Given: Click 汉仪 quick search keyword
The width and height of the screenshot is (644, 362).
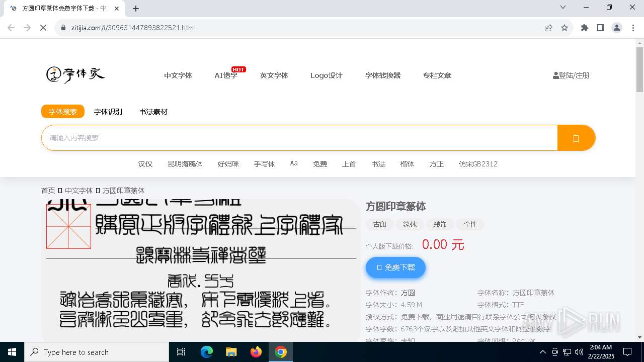Looking at the screenshot, I should point(145,164).
